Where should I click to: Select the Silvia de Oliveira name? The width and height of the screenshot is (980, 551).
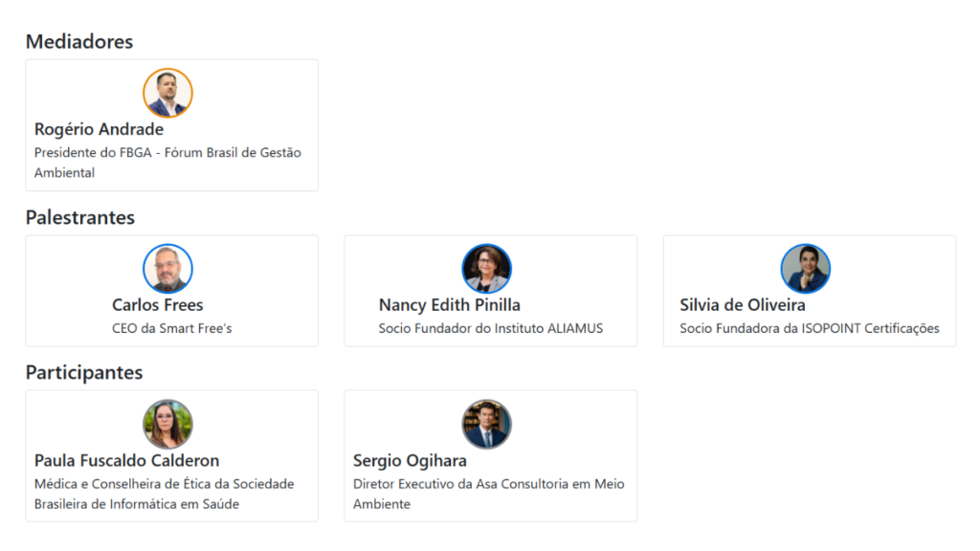coord(743,305)
